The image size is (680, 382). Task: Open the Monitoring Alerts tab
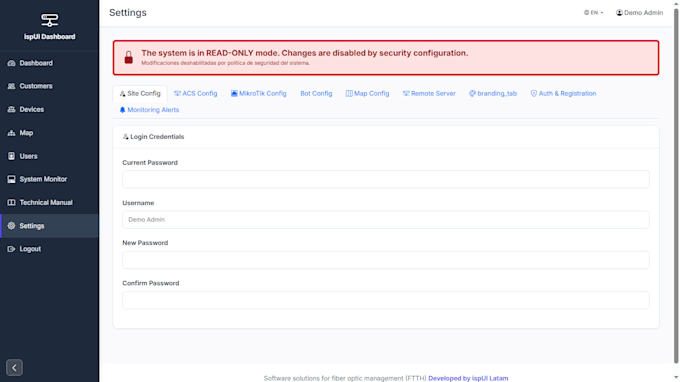(x=149, y=110)
